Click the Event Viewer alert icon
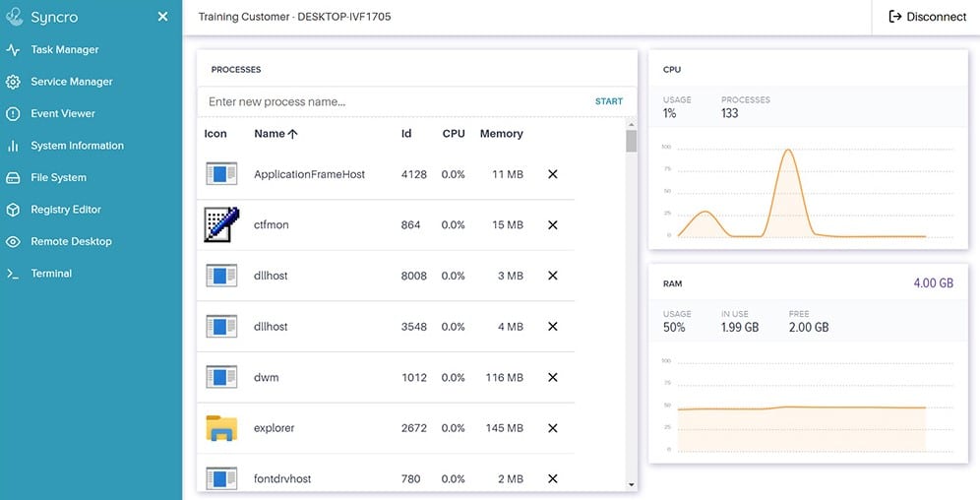This screenshot has width=980, height=500. coord(13,114)
